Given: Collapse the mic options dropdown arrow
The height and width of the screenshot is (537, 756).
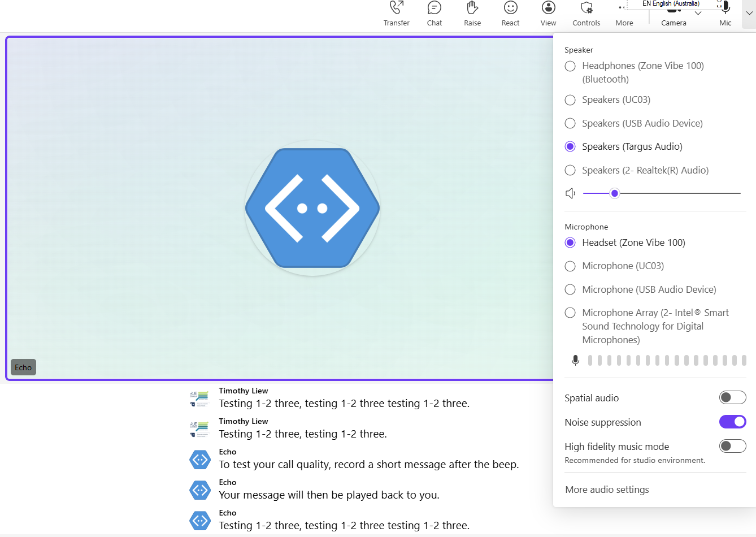Looking at the screenshot, I should coord(749,13).
